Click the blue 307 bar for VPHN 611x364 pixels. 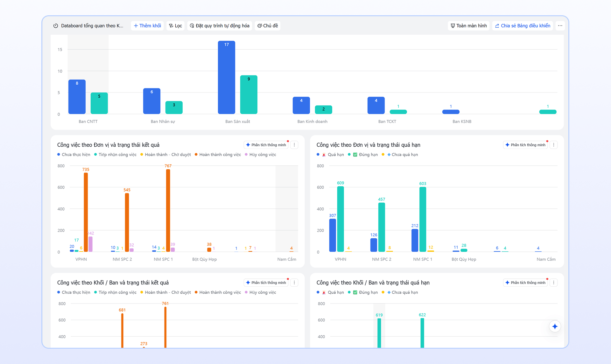pos(333,235)
